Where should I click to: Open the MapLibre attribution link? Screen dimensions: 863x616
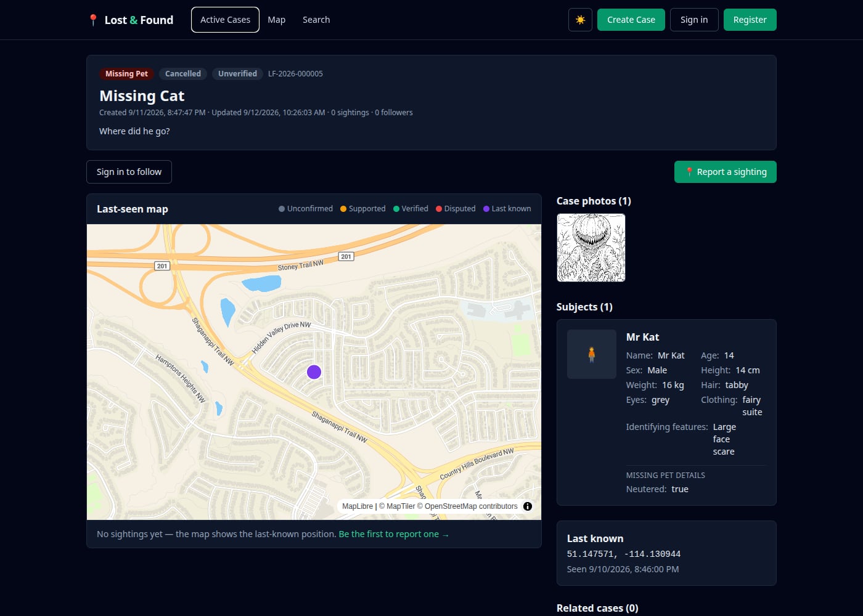point(358,506)
